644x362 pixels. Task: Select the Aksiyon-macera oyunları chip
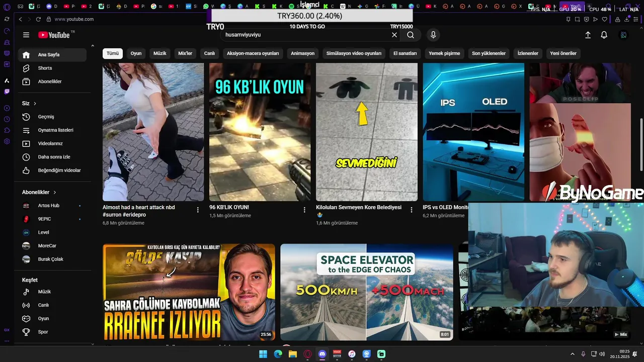[x=253, y=53]
